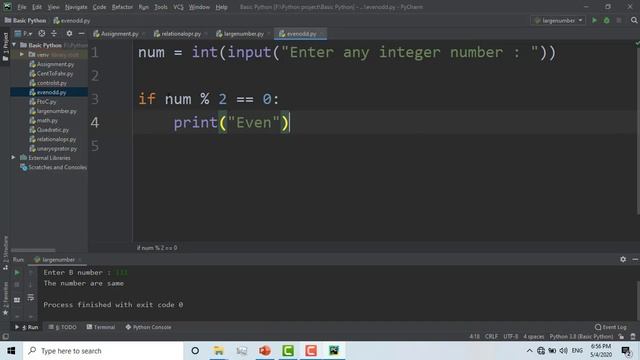Open Search Everywhere magnifier icon

[634, 20]
